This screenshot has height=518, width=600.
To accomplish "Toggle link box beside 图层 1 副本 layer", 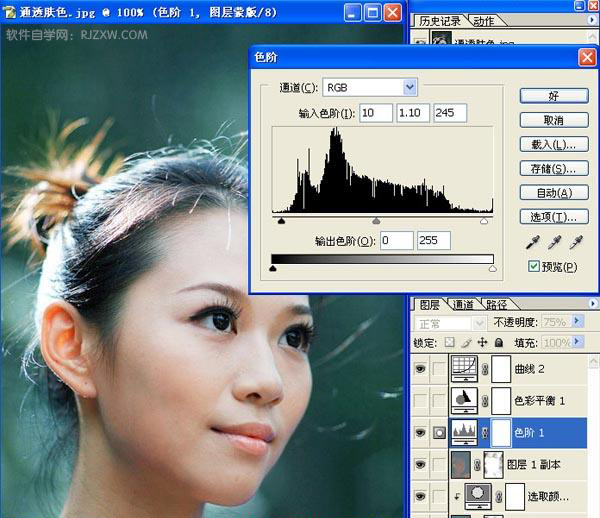I will click(x=439, y=464).
